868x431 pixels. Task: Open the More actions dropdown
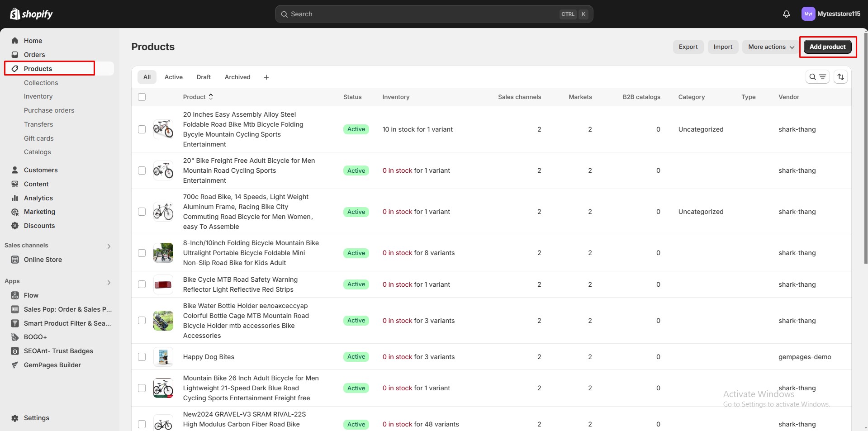(770, 47)
